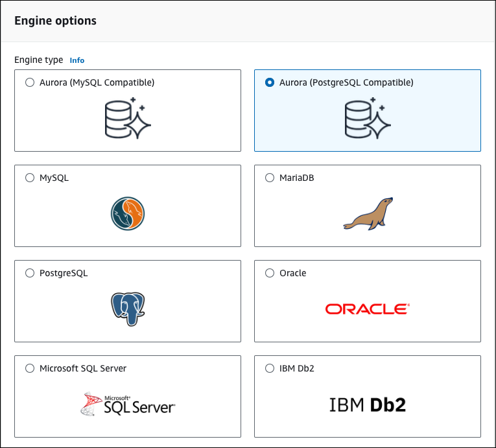Image resolution: width=496 pixels, height=448 pixels.
Task: Click the 'Engine type' field label
Action: point(39,60)
